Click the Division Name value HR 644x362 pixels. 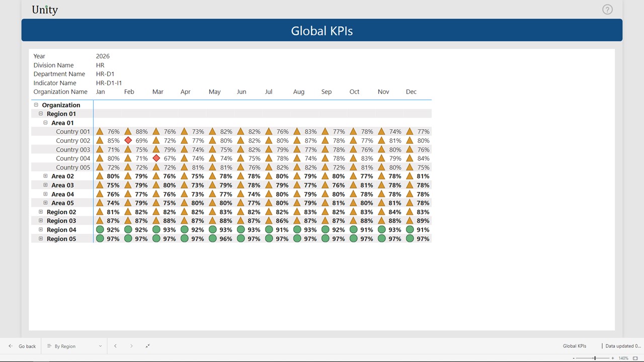pyautogui.click(x=100, y=65)
